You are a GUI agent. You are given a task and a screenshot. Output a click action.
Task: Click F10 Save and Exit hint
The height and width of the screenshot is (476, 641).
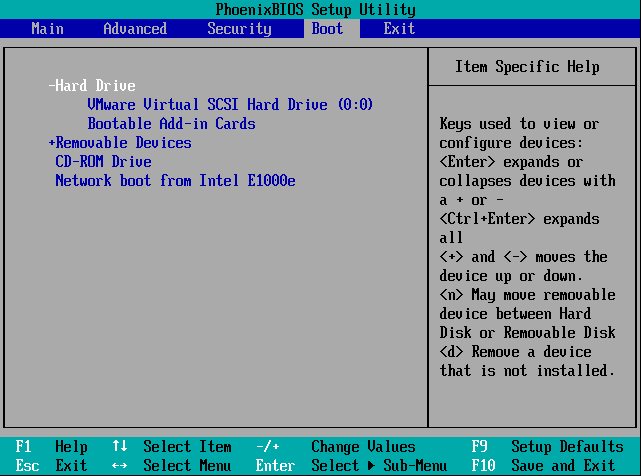(543, 465)
